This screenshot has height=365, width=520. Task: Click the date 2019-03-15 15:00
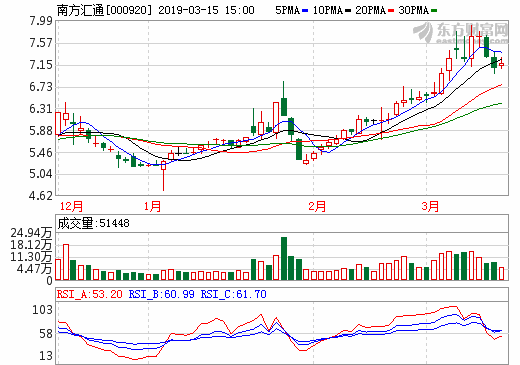(206, 10)
